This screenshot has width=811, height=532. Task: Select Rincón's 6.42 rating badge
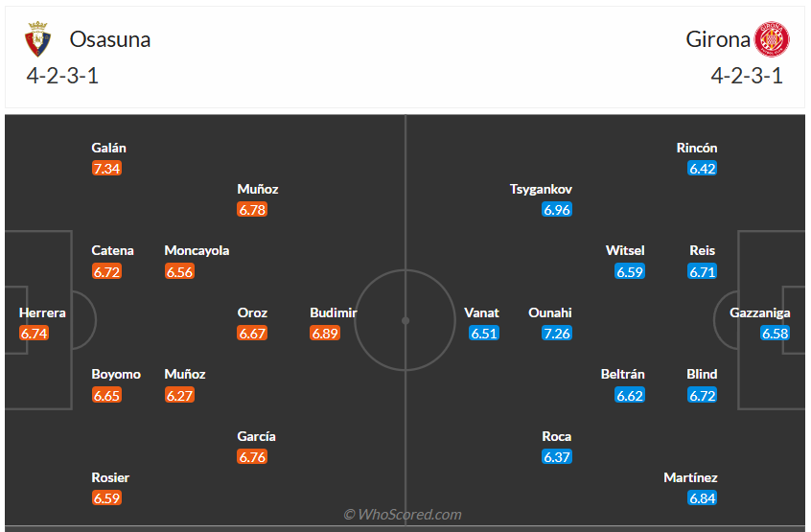tap(703, 169)
